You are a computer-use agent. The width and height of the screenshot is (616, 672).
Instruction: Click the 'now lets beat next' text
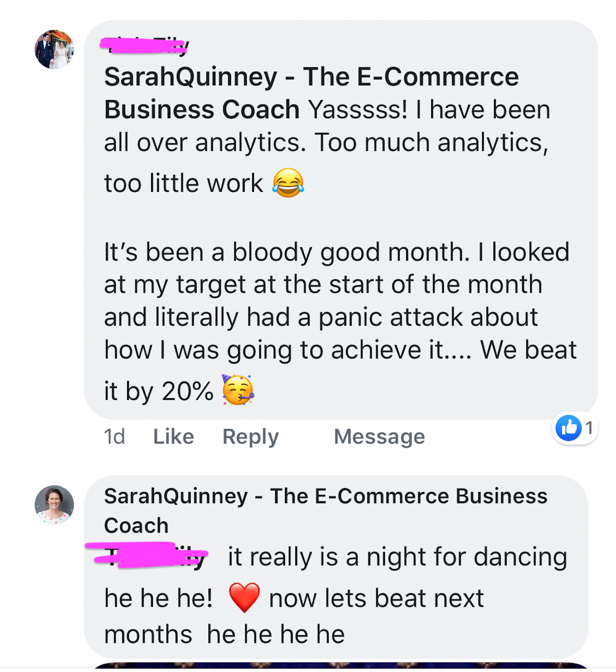coord(376,598)
